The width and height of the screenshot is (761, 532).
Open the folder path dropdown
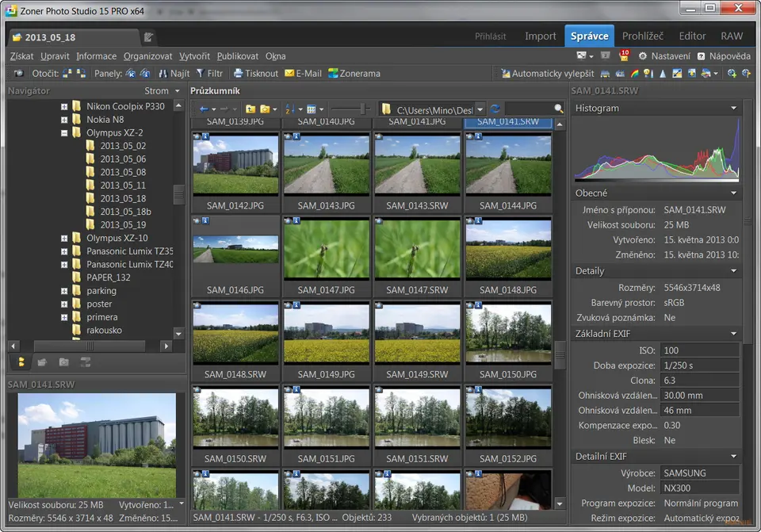click(480, 109)
